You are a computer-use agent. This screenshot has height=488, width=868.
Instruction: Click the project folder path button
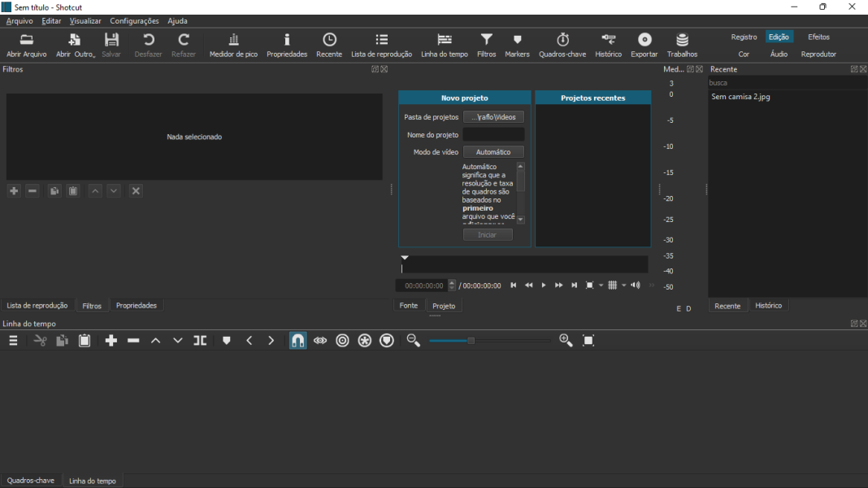pyautogui.click(x=494, y=116)
